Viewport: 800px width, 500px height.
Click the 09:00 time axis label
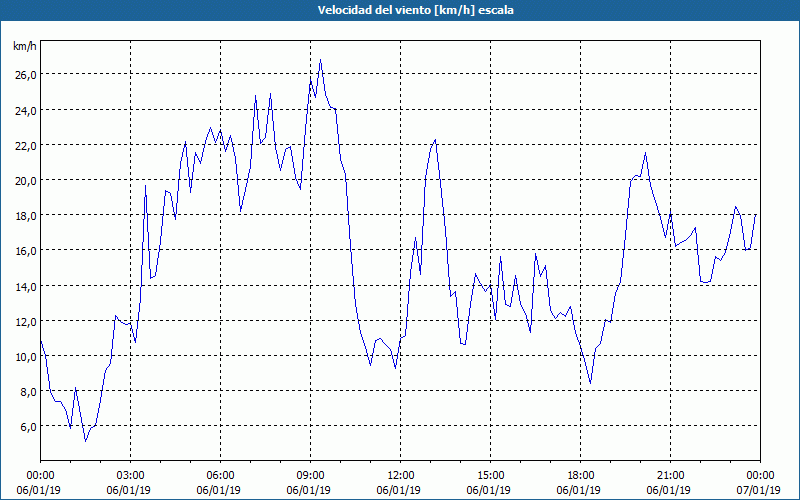(310, 476)
